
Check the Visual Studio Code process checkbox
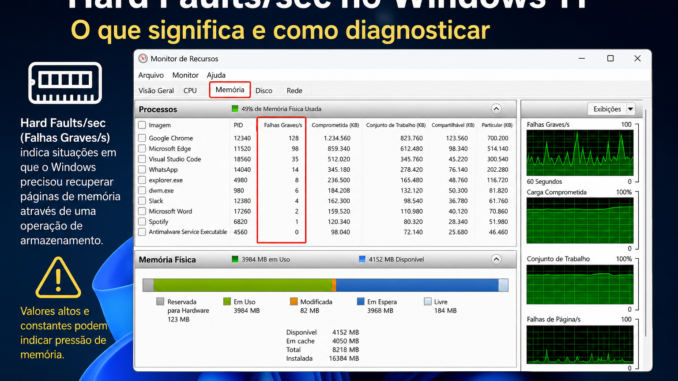pos(142,159)
